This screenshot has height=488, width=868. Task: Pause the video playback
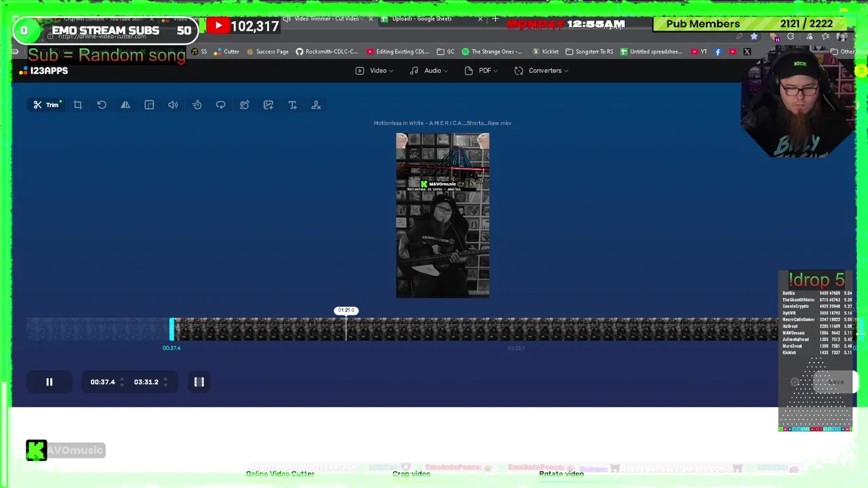point(49,382)
